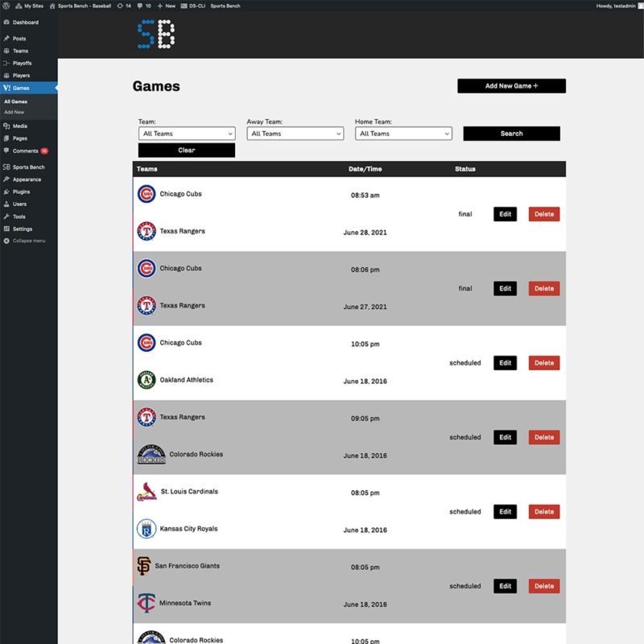The width and height of the screenshot is (644, 644).
Task: Click the Oakland Athletics team logo
Action: point(147,380)
